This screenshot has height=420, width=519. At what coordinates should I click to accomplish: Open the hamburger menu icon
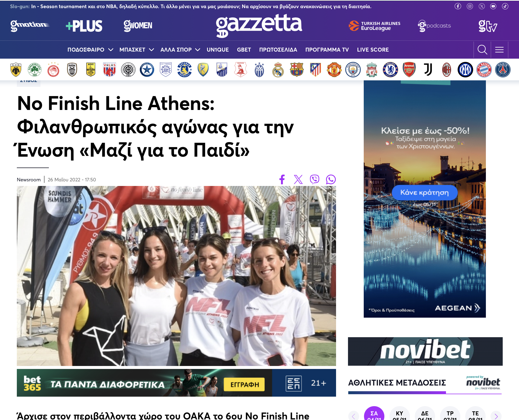coord(499,50)
